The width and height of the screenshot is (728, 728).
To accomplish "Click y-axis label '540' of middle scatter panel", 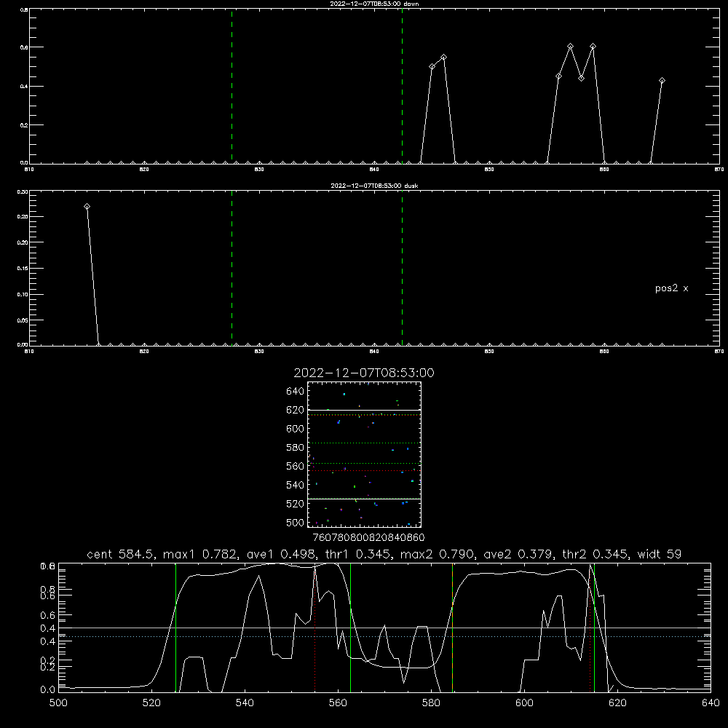I will pyautogui.click(x=296, y=485).
